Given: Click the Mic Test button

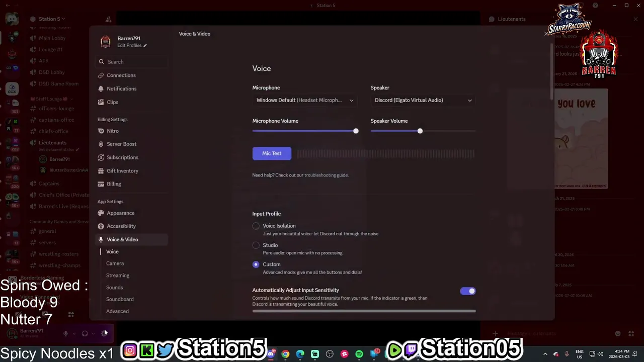Looking at the screenshot, I should 272,153.
